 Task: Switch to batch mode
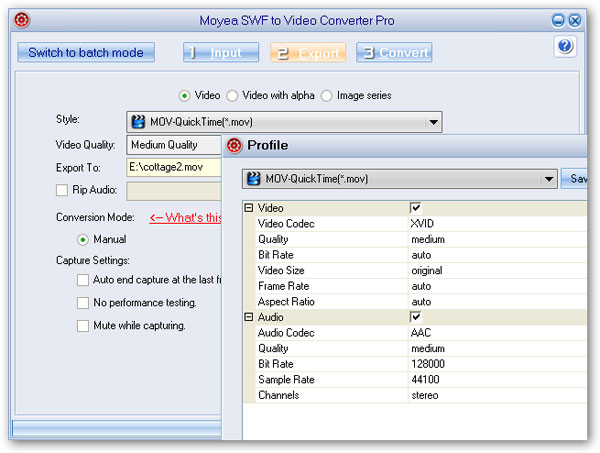pos(86,52)
